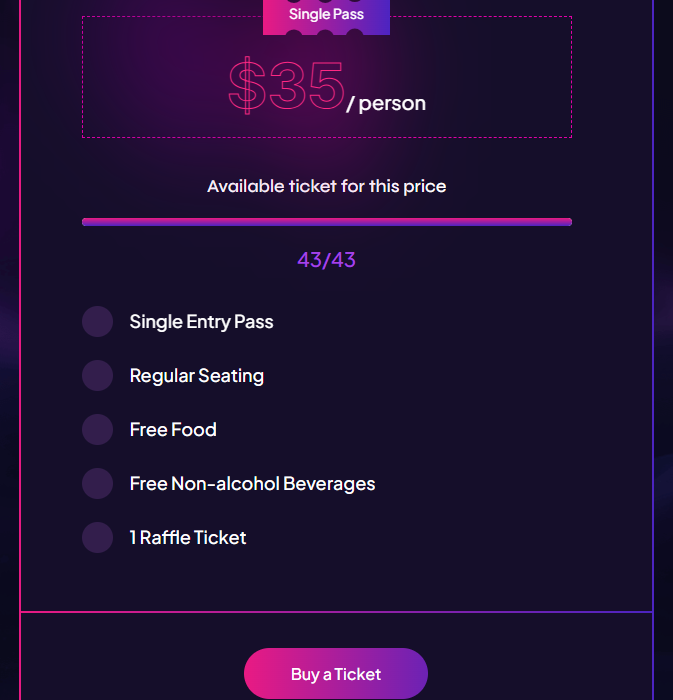The image size is (673, 700).
Task: Click the left perforation dot under Single Pass
Action: tap(294, 37)
